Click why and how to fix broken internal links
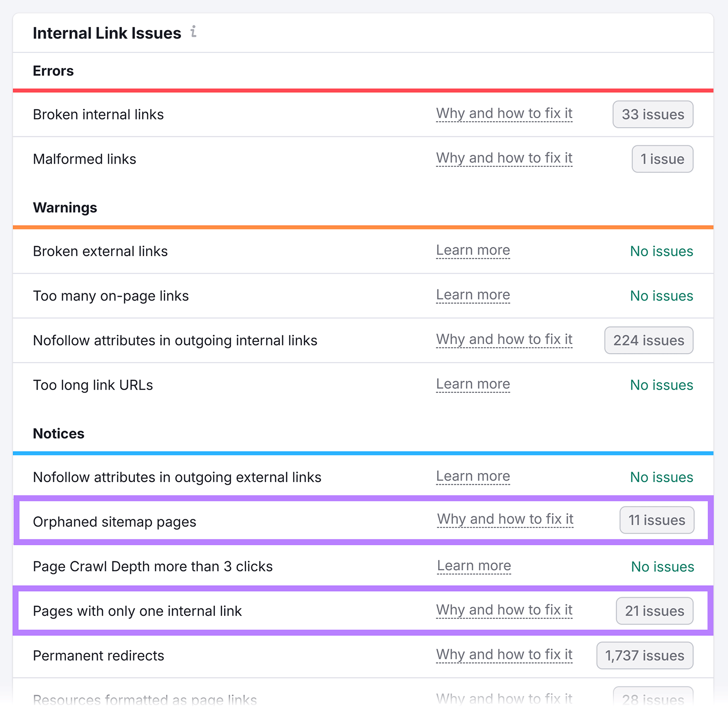This screenshot has height=709, width=728. click(x=504, y=113)
